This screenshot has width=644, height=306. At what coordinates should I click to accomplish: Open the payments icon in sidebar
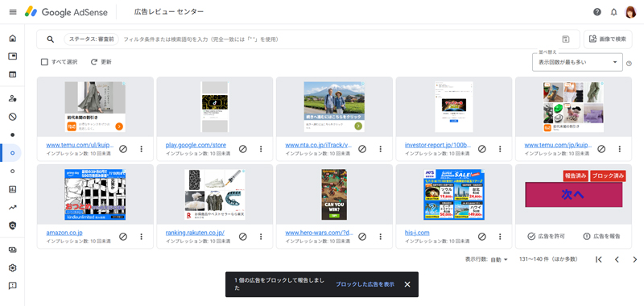coord(13,250)
